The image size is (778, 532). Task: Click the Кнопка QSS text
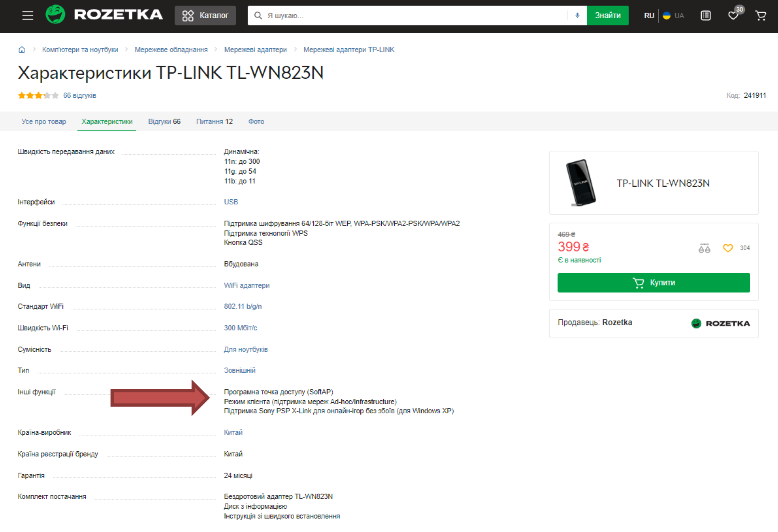(x=243, y=242)
